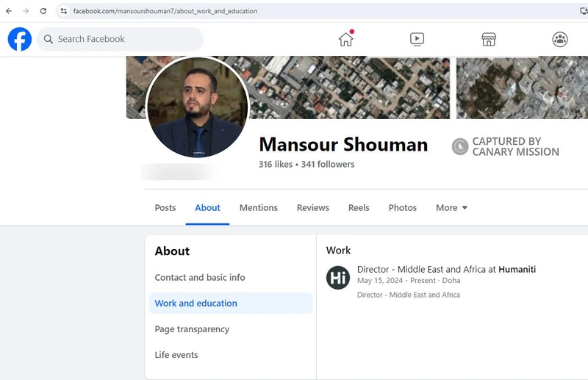Reload the page with refresh icon
This screenshot has width=588, height=380.
pyautogui.click(x=43, y=11)
